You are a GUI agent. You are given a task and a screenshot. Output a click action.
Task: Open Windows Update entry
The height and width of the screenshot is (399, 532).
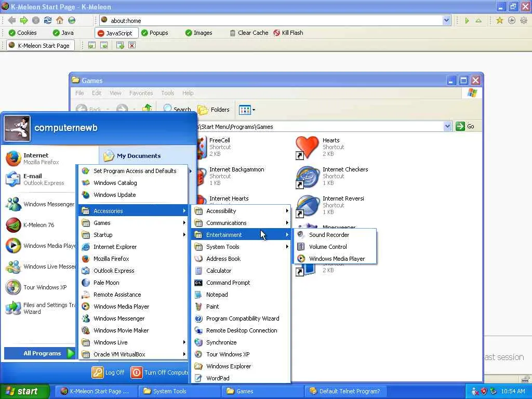(133, 195)
